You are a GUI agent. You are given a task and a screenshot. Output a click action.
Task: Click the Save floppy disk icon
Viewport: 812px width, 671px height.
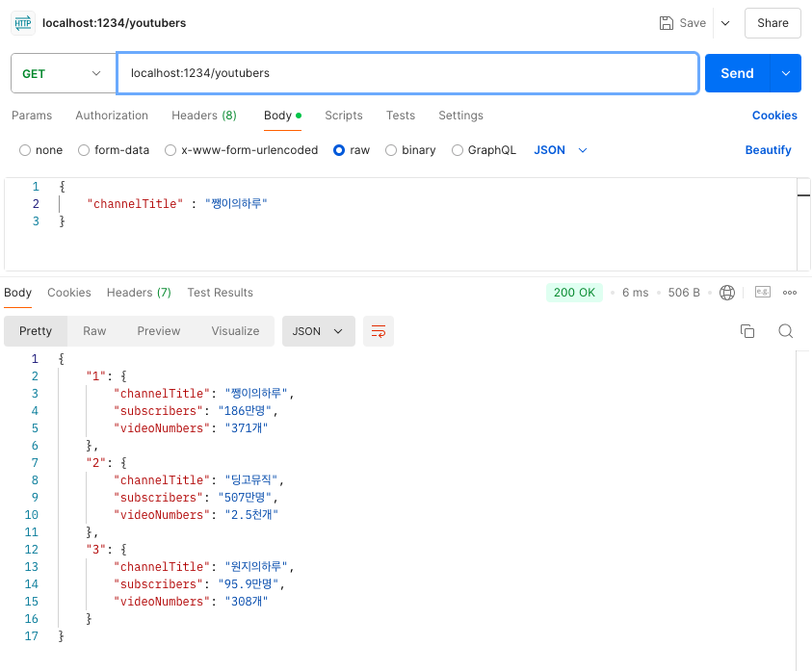[666, 23]
